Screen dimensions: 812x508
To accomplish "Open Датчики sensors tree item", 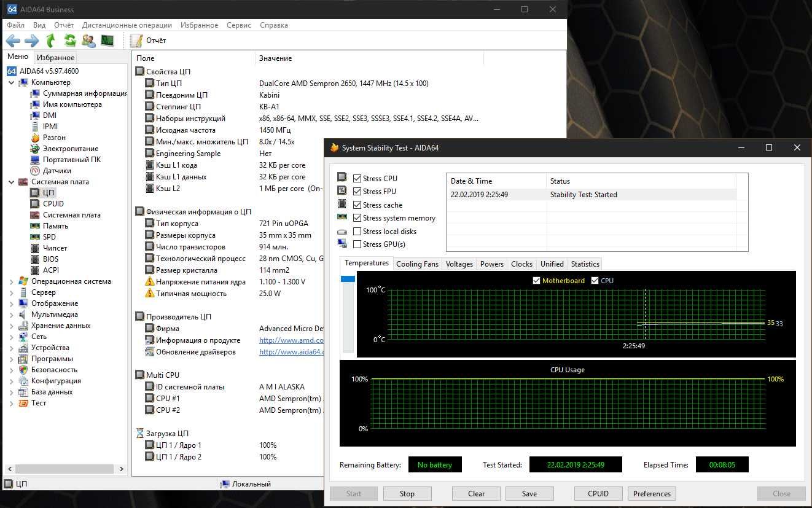I will pyautogui.click(x=57, y=171).
